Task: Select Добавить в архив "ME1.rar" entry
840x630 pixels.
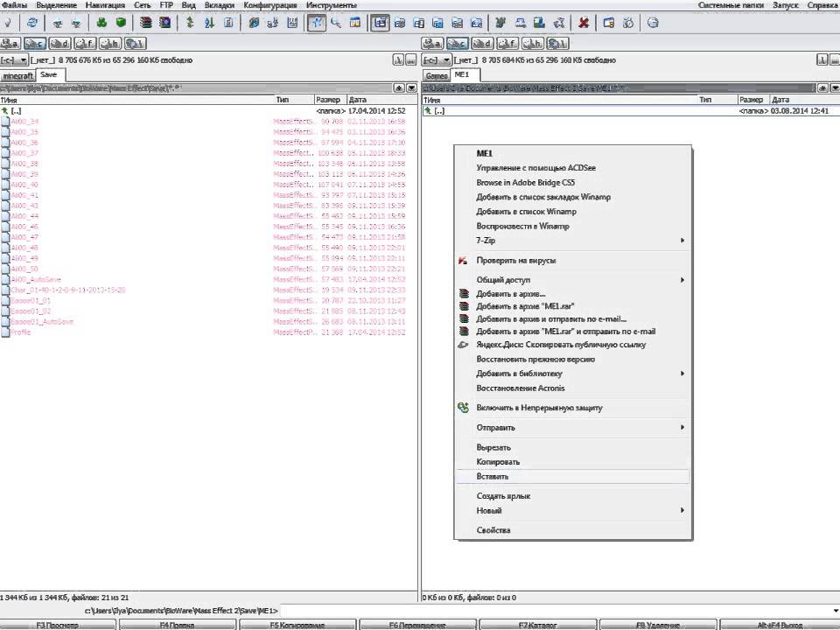Action: 573,306
